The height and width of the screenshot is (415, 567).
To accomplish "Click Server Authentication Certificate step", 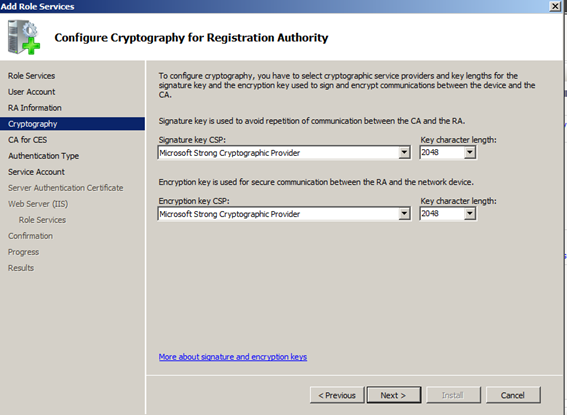I will coord(65,188).
